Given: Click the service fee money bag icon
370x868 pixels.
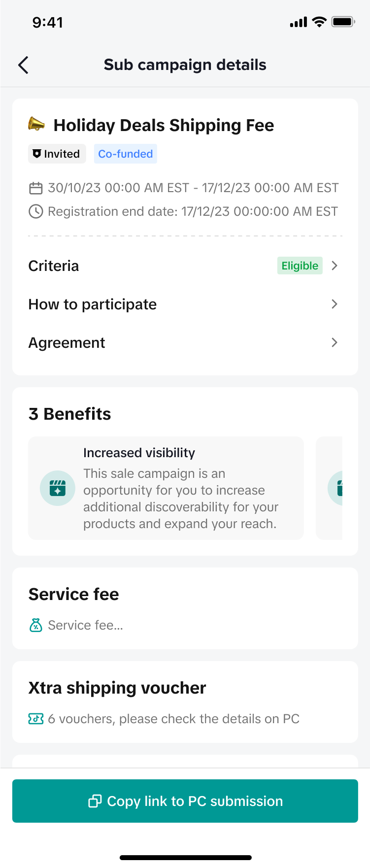Looking at the screenshot, I should 36,626.
